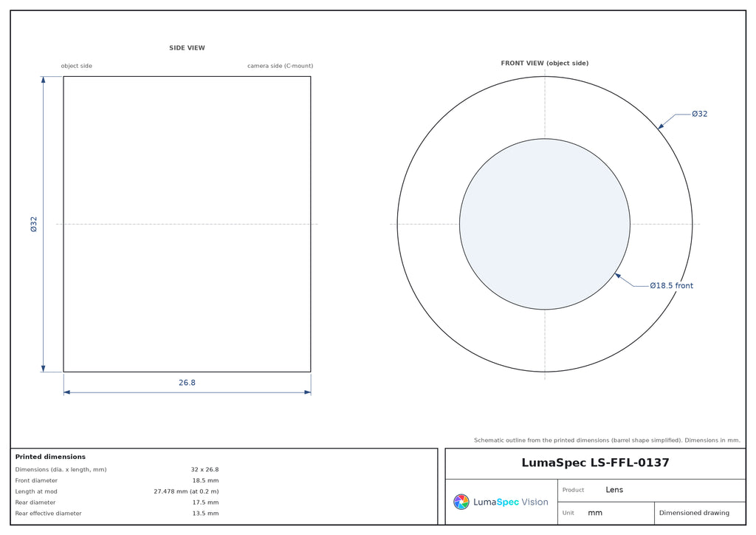Screen dimensions: 756x535
Task: Select the 'FRONT VIEW (object side)' heading
Action: coord(545,64)
